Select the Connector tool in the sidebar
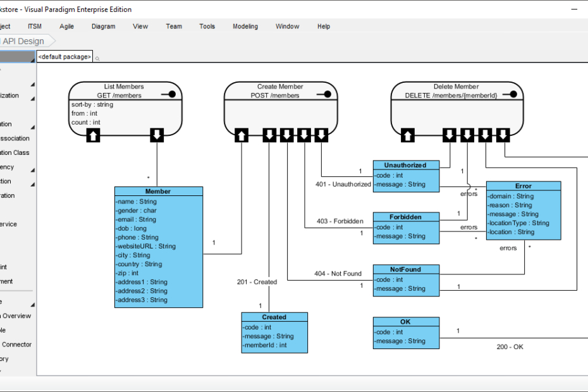The height and width of the screenshot is (392, 588). [x=16, y=345]
